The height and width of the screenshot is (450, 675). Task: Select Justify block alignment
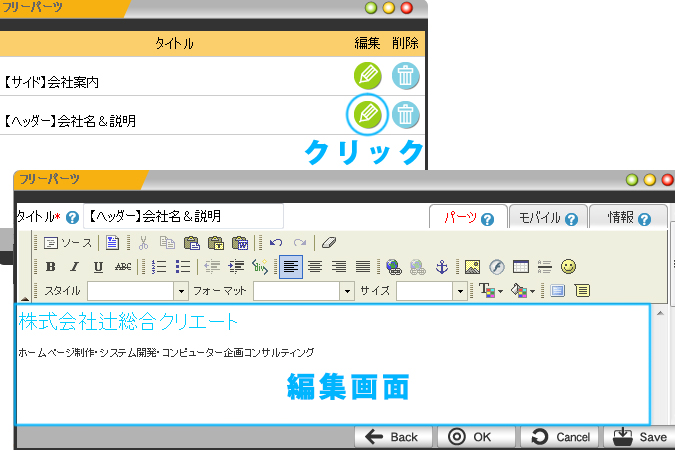363,267
